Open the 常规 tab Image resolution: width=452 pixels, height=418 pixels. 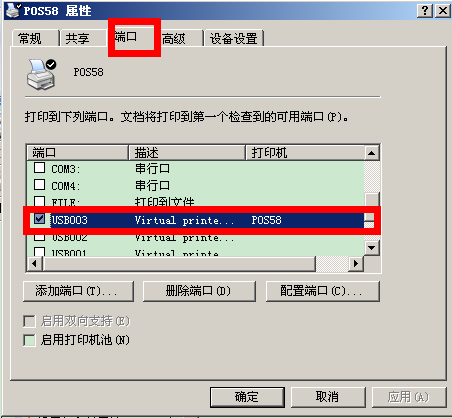(35, 38)
